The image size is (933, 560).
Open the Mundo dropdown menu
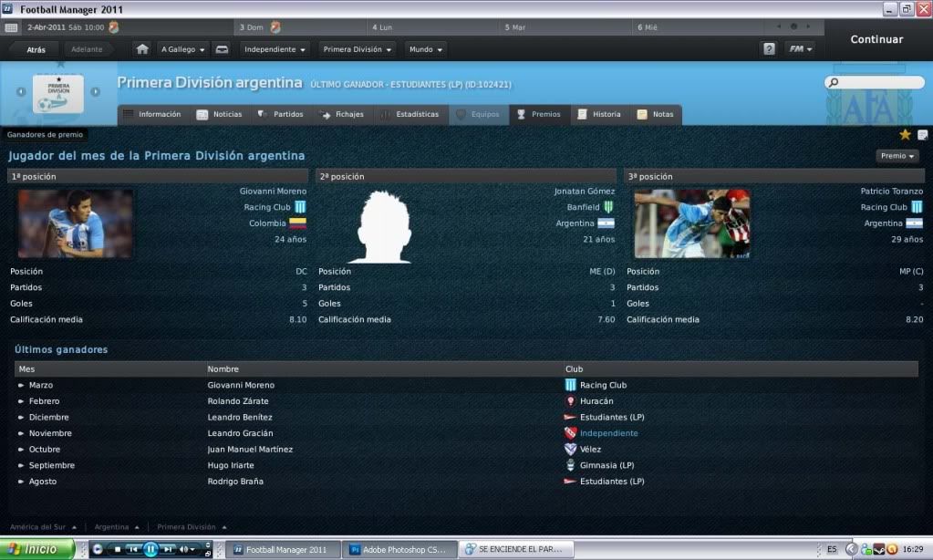coord(425,49)
